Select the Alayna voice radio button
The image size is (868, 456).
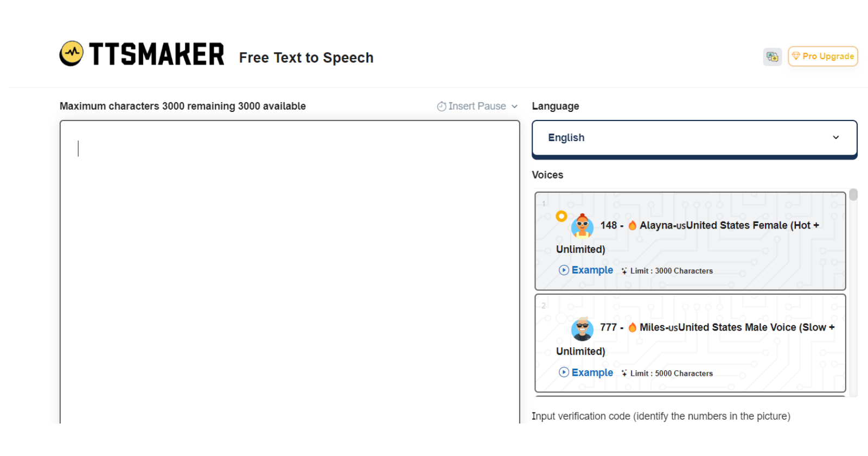coord(561,216)
